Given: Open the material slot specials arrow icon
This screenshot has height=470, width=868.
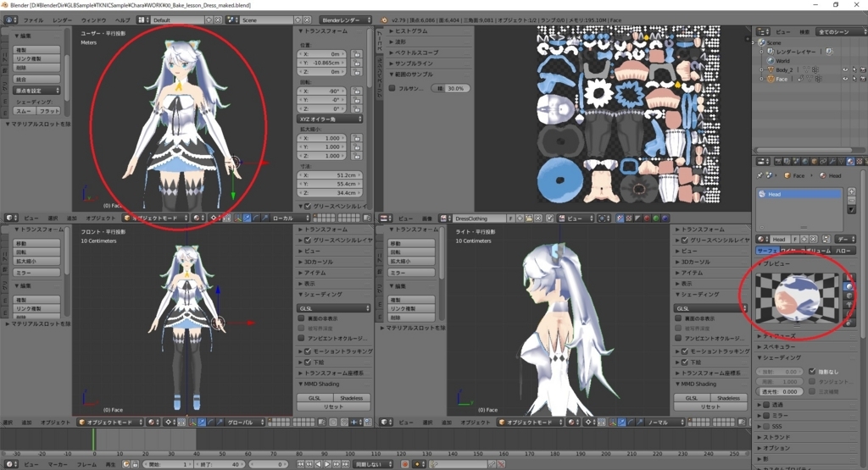Looking at the screenshot, I should pos(851,209).
